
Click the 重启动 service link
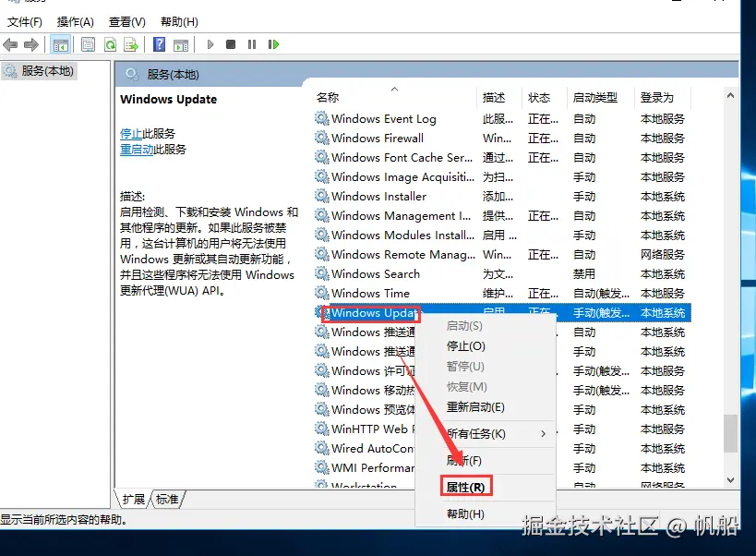pyautogui.click(x=137, y=150)
